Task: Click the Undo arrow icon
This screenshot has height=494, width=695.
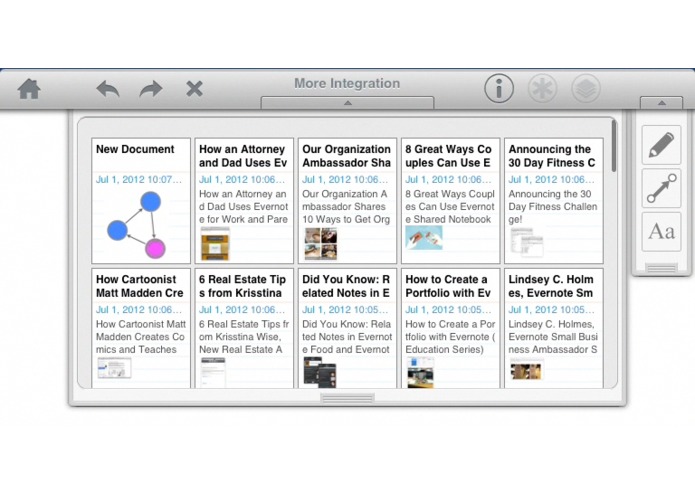Action: pos(108,89)
